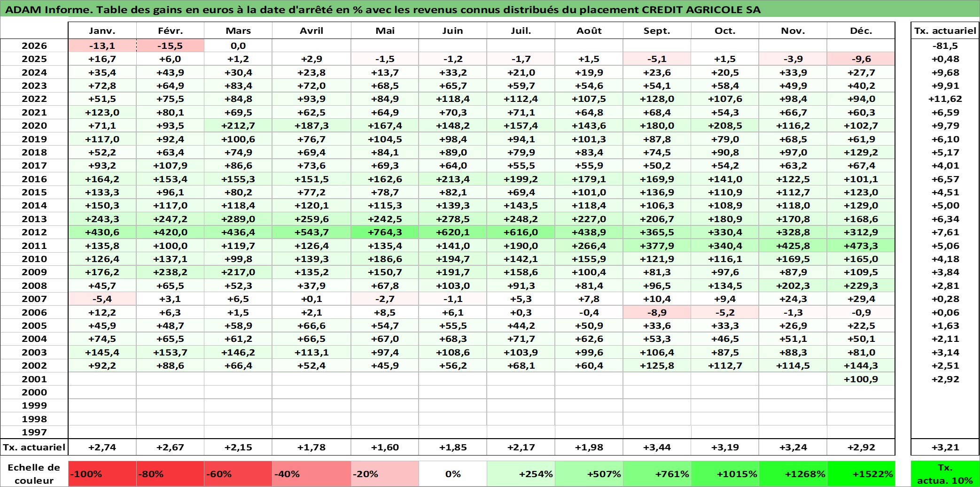The width and height of the screenshot is (980, 487).
Task: Click the 0% white scale cell
Action: tap(453, 473)
